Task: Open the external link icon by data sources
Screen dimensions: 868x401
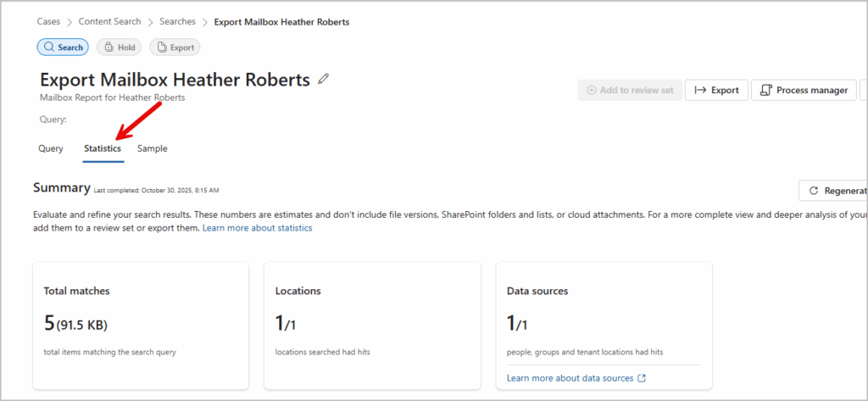Action: pyautogui.click(x=641, y=378)
